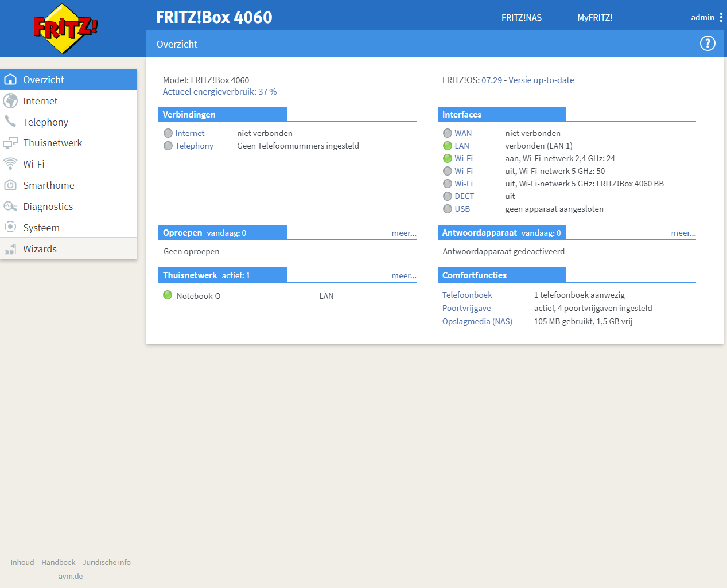Click meer... next to Thuisnetwerk
Viewport: 727px width, 588px height.
tap(404, 275)
